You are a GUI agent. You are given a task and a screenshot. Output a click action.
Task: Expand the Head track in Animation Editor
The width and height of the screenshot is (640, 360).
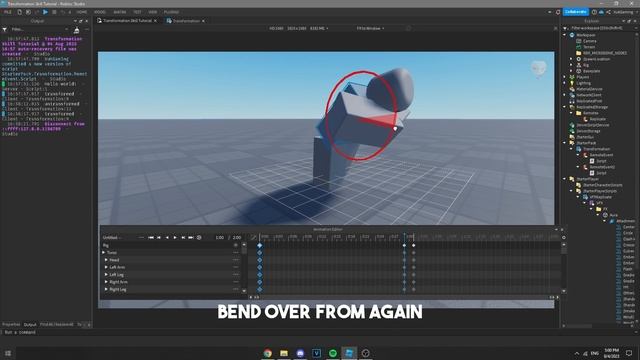click(x=106, y=260)
